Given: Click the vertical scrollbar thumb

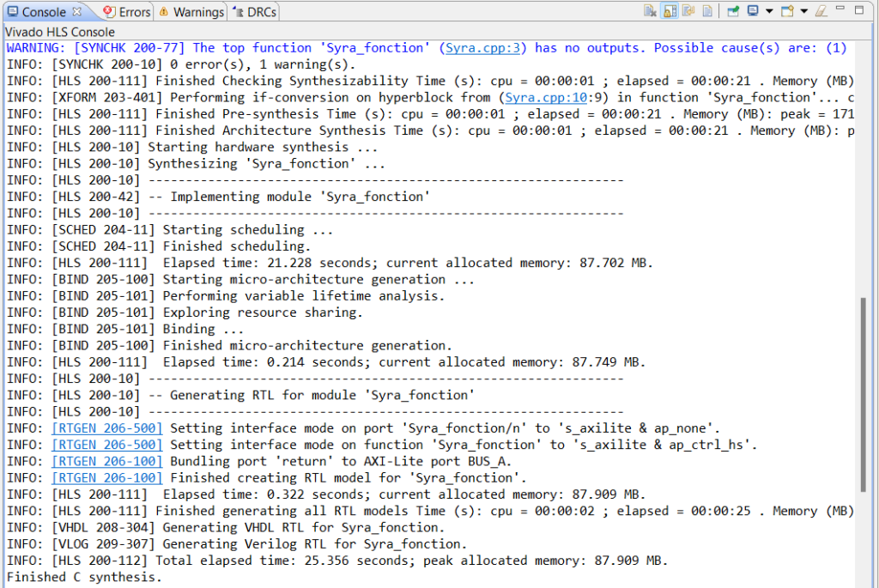Looking at the screenshot, I should point(864,395).
